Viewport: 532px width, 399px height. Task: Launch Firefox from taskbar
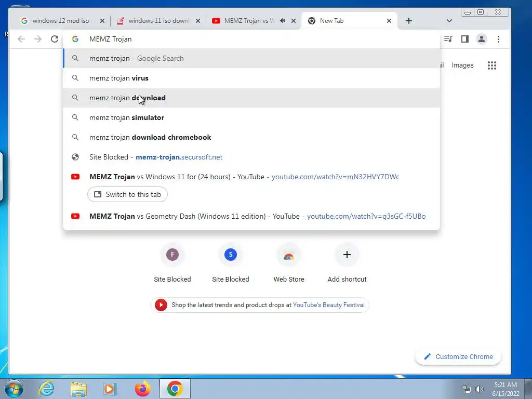142,389
